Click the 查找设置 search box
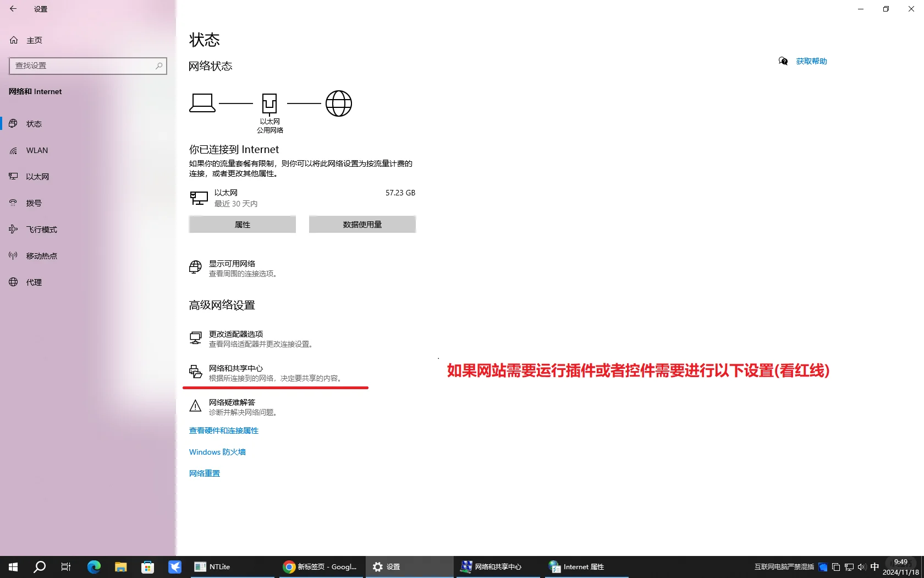Image resolution: width=924 pixels, height=578 pixels. click(x=88, y=66)
